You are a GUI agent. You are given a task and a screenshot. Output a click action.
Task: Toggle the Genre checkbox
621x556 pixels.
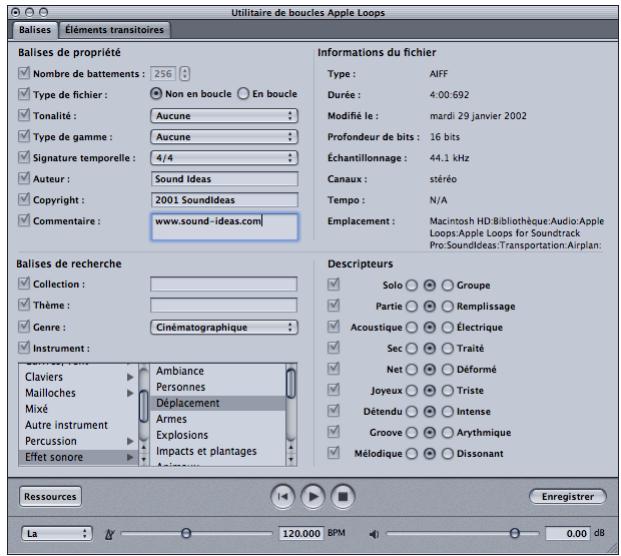tap(24, 326)
